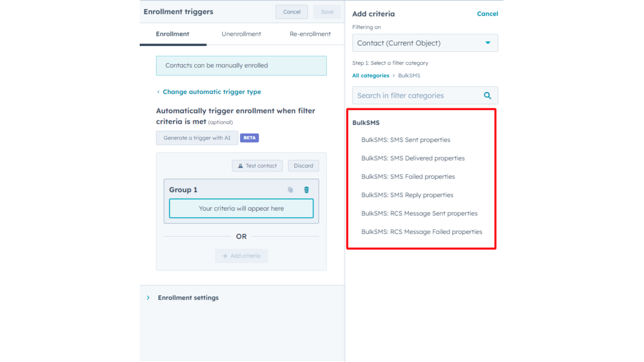Cancel the Enrollment triggers panel

[x=291, y=12]
